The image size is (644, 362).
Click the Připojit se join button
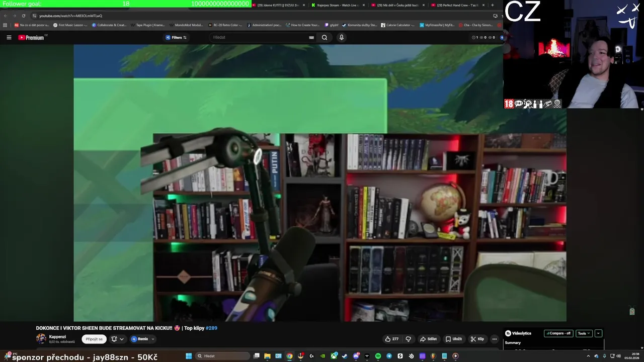coord(94,339)
